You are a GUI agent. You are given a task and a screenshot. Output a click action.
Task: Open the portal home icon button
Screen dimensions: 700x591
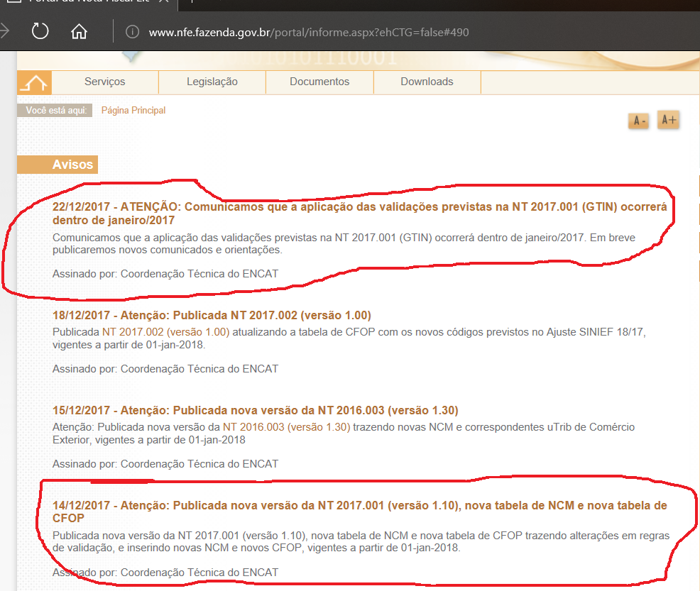pyautogui.click(x=34, y=82)
